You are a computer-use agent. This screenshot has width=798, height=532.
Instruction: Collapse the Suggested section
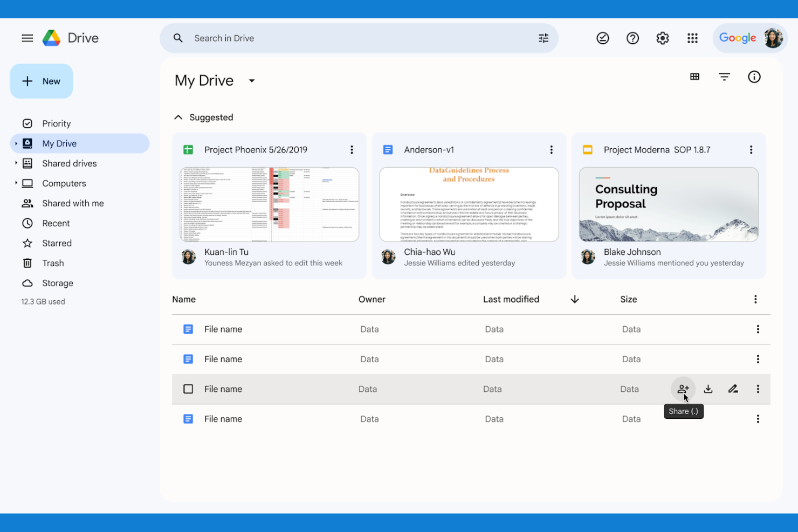178,117
